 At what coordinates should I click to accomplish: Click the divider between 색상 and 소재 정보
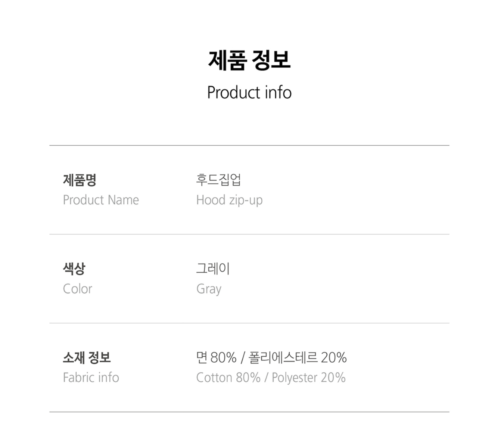click(x=249, y=323)
